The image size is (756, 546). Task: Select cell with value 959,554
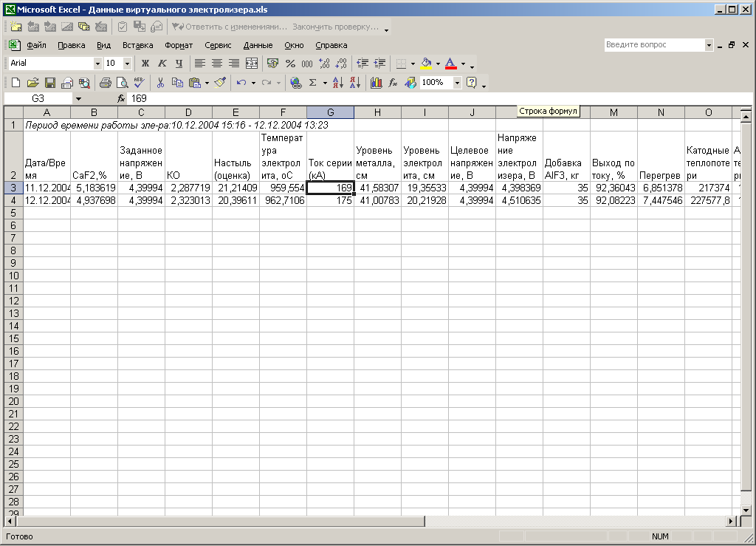(x=283, y=188)
